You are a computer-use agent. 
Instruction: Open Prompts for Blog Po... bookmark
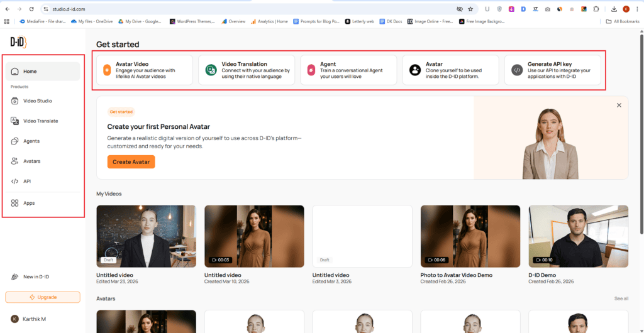tap(317, 21)
